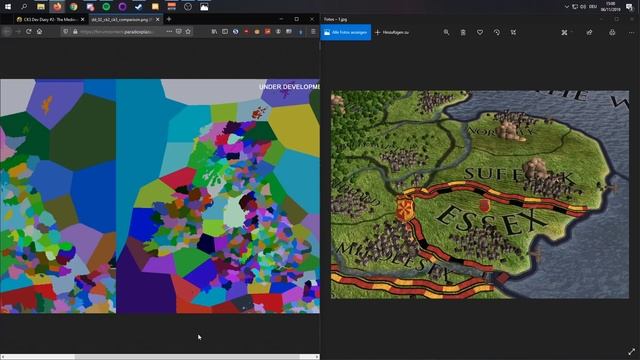This screenshot has width=640, height=360.
Task: Close the CK3 Dev Diary tab
Action: [x=83, y=19]
